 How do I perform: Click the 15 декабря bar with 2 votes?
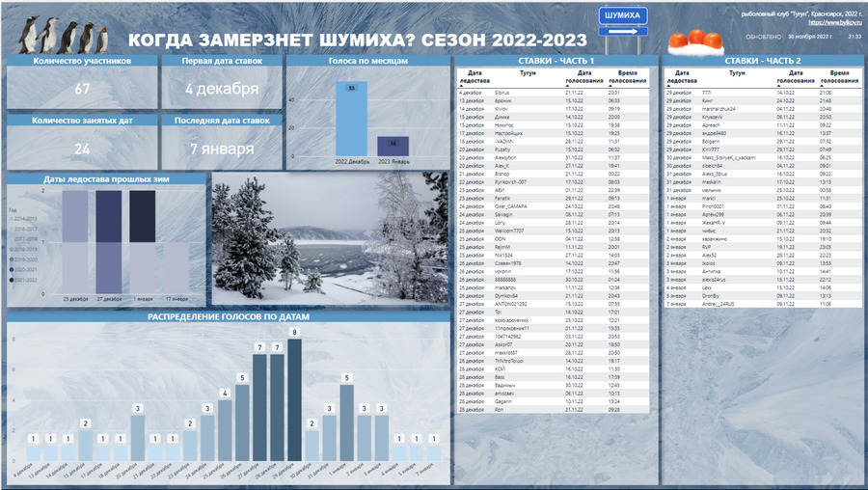[85, 446]
